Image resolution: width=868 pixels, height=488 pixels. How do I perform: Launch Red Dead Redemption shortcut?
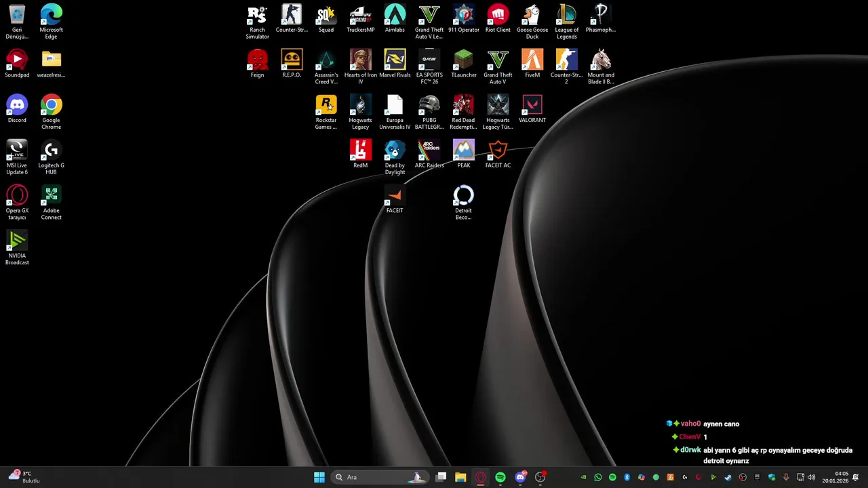[464, 112]
